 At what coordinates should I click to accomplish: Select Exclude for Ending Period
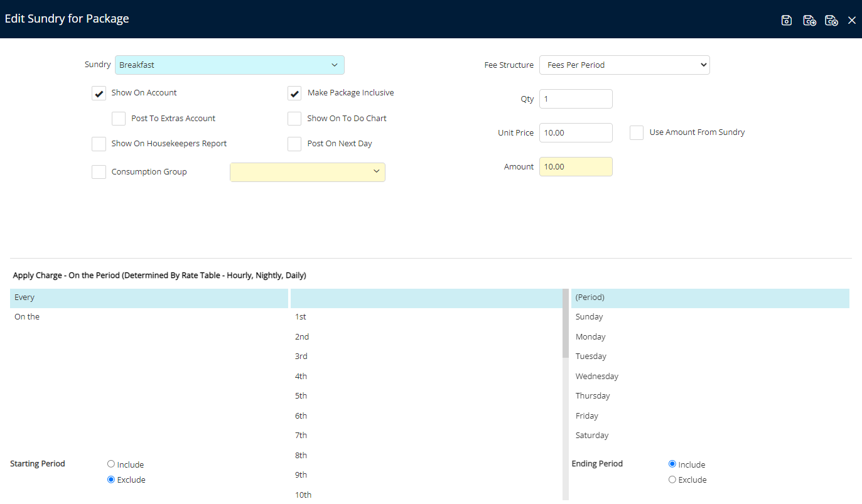tap(672, 480)
